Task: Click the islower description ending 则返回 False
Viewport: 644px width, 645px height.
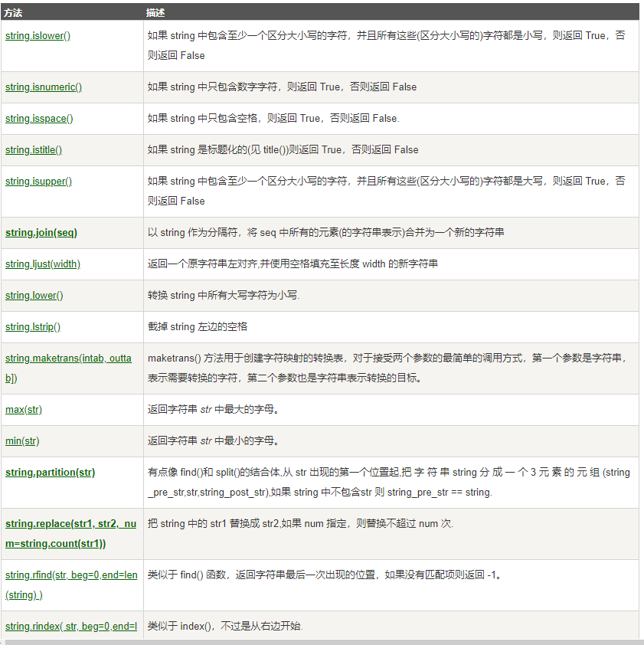Action: point(387,46)
